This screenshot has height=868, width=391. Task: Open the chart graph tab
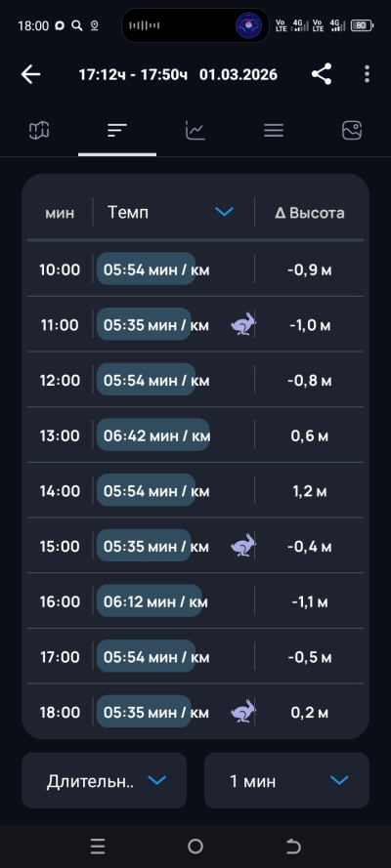pyautogui.click(x=195, y=131)
